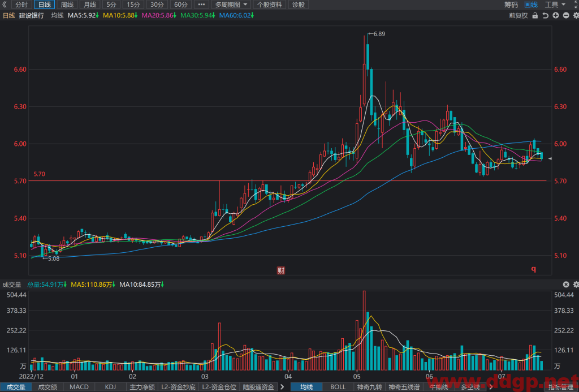Toggle the chart lock icon
This screenshot has height=392, width=579.
(535, 15)
